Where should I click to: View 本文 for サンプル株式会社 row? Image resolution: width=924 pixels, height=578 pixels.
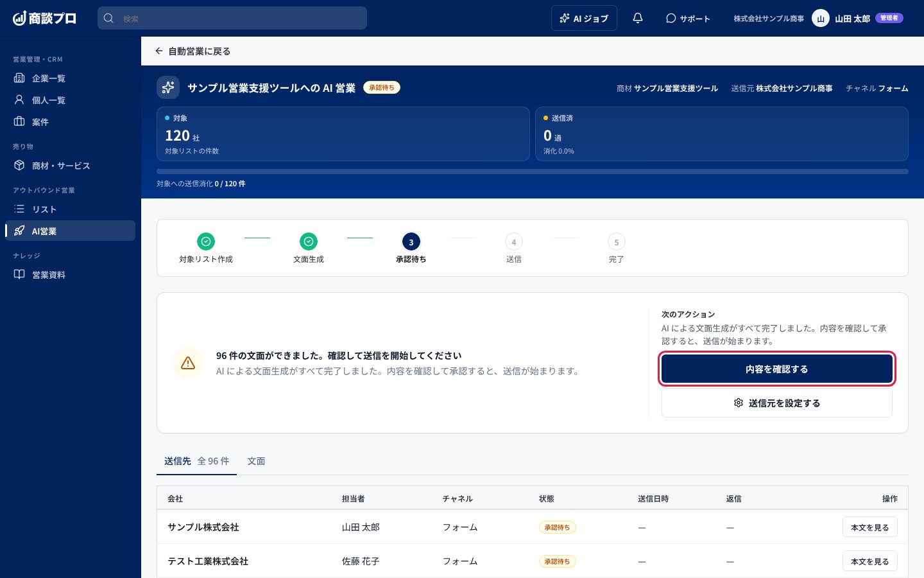click(869, 527)
